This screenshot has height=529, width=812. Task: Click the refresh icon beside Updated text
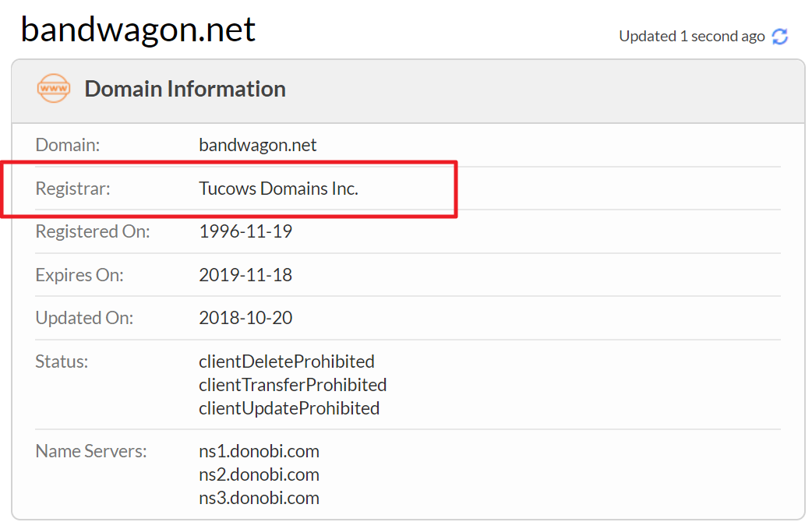coord(780,37)
